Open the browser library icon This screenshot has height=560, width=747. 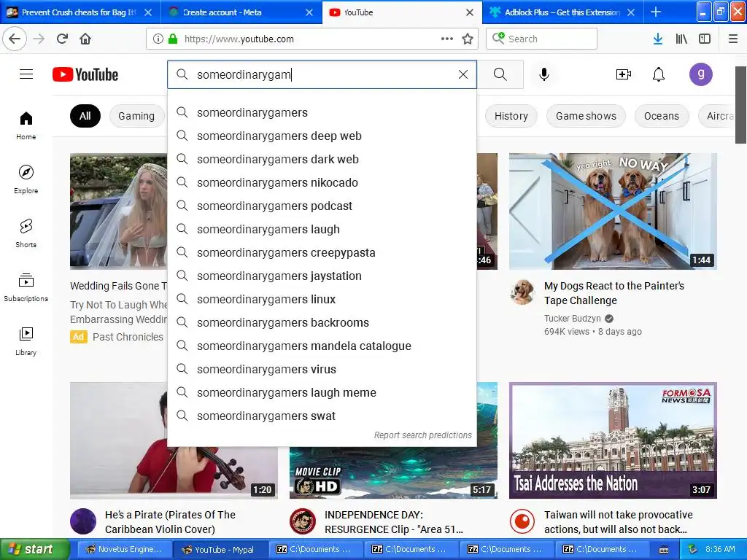coord(681,39)
